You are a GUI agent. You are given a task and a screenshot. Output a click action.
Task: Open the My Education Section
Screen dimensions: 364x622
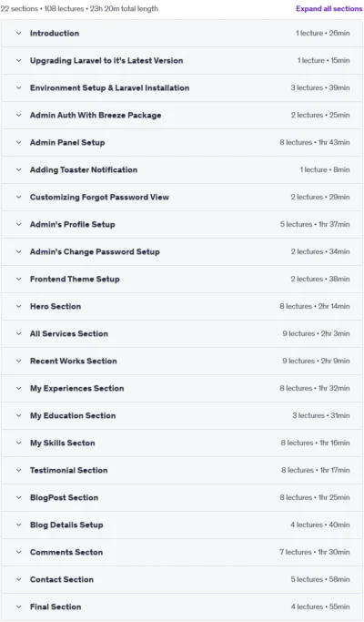182,415
